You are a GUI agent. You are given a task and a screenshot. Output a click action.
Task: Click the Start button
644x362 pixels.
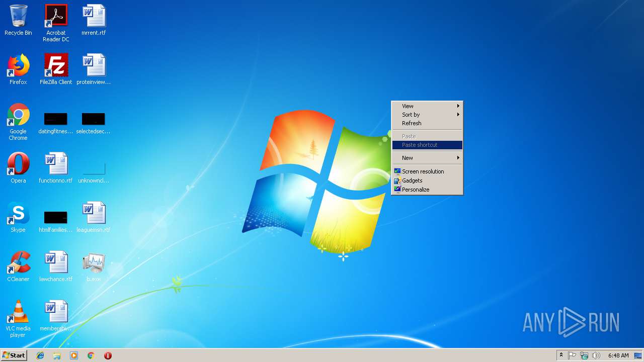point(14,355)
